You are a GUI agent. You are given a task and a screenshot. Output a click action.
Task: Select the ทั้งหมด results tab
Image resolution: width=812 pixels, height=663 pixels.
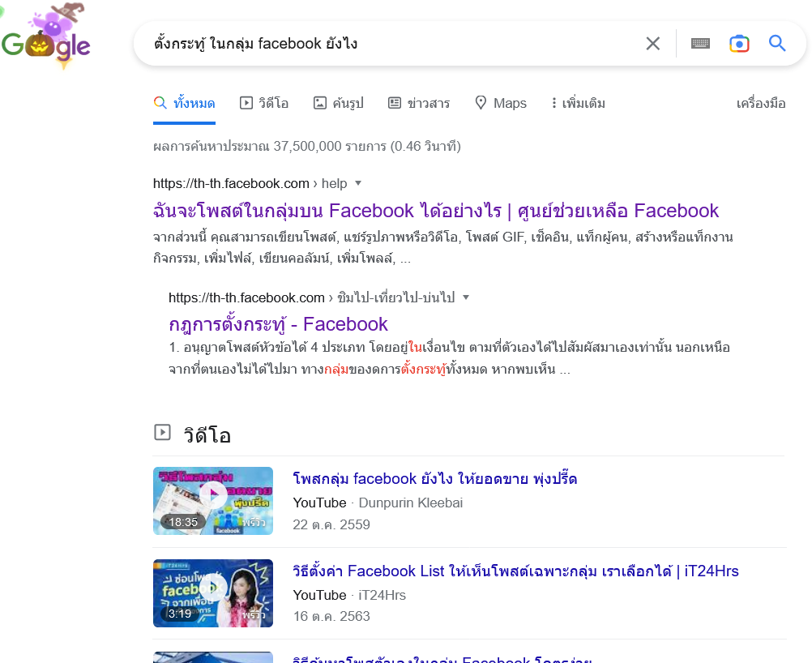[x=184, y=103]
